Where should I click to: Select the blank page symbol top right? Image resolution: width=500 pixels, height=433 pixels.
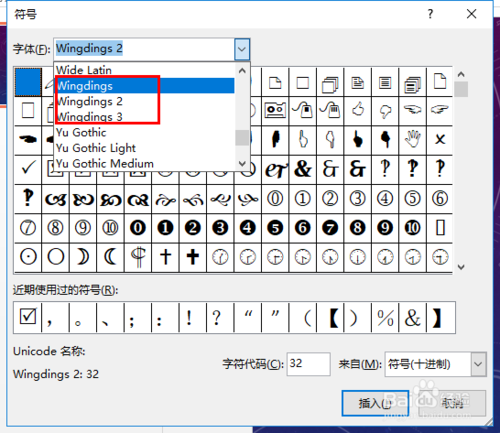coord(440,82)
